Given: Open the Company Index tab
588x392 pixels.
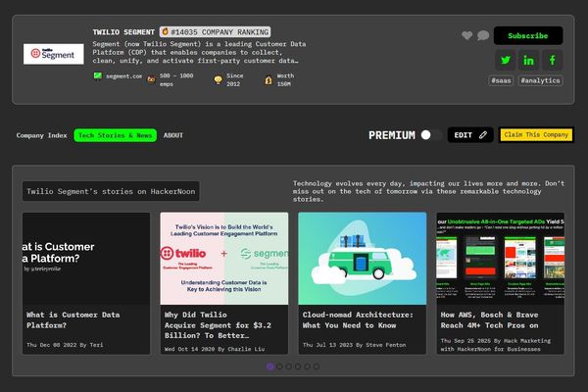Looking at the screenshot, I should [41, 135].
